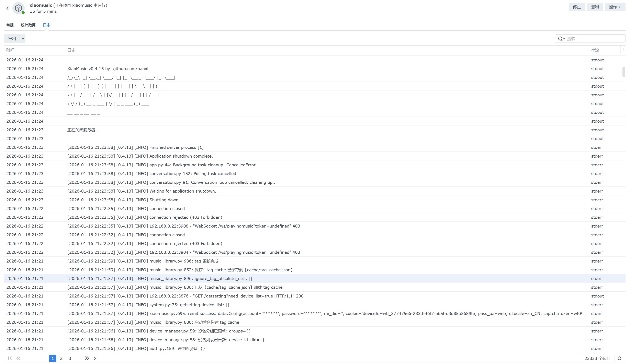Open column options menu in header

623,50
